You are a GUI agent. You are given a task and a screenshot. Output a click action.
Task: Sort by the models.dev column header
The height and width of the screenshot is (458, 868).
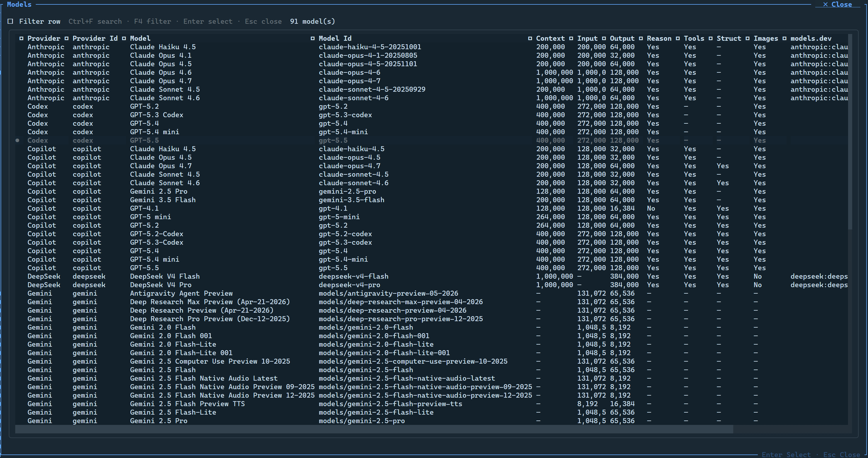click(811, 38)
